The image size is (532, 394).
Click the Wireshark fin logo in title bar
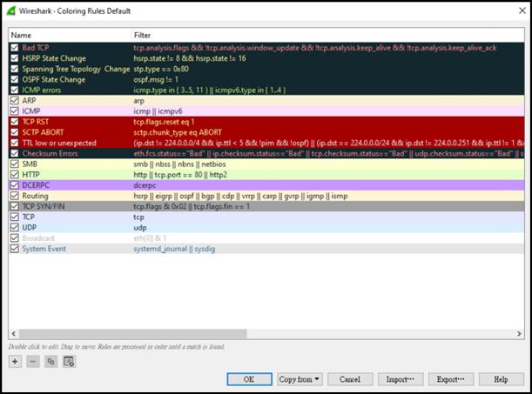(11, 10)
